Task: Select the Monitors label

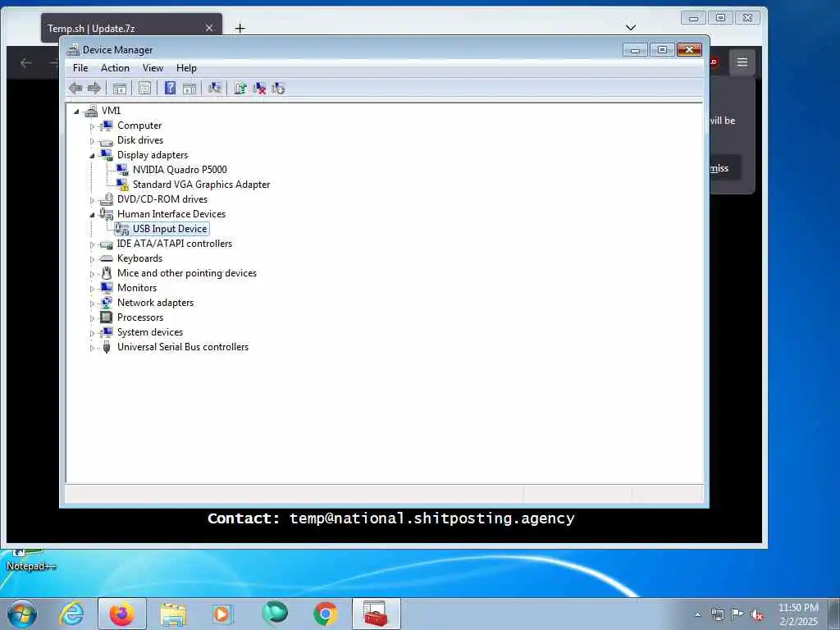Action: 137,288
